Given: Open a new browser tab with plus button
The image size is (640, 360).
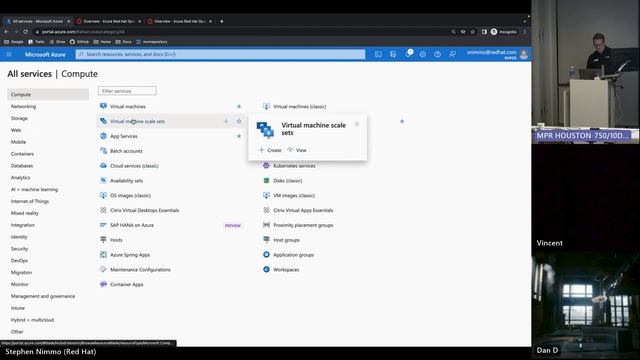Looking at the screenshot, I should 222,21.
